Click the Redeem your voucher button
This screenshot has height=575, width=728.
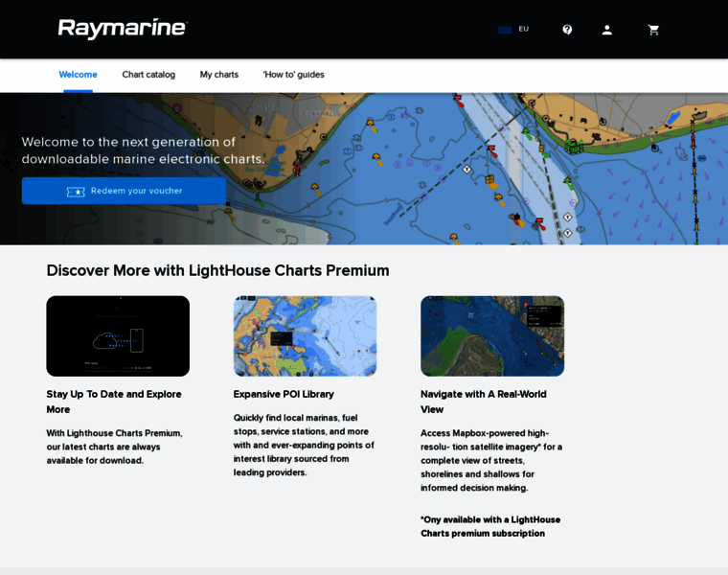(x=124, y=191)
